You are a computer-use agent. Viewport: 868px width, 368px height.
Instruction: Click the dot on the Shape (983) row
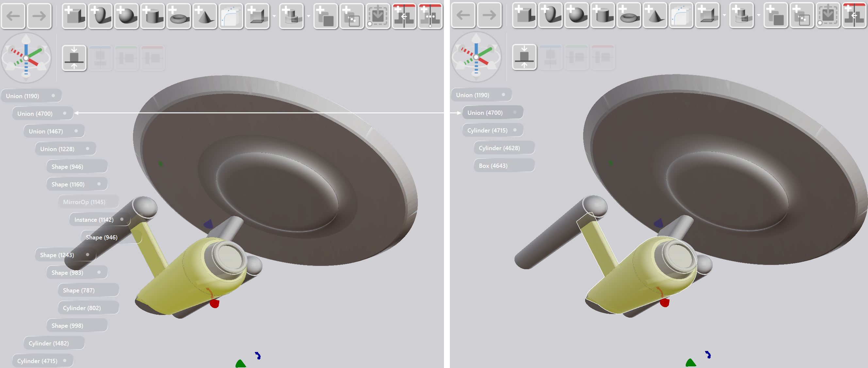pyautogui.click(x=99, y=272)
